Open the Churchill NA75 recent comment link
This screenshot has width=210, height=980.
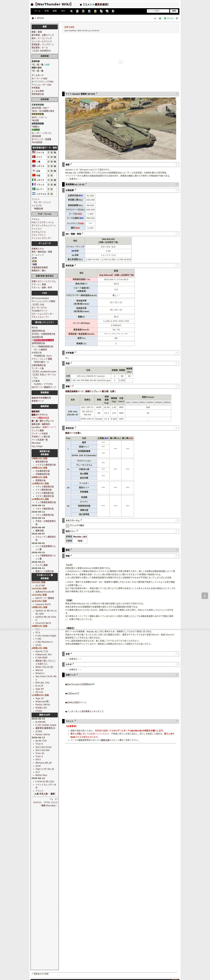pyautogui.click(x=43, y=623)
